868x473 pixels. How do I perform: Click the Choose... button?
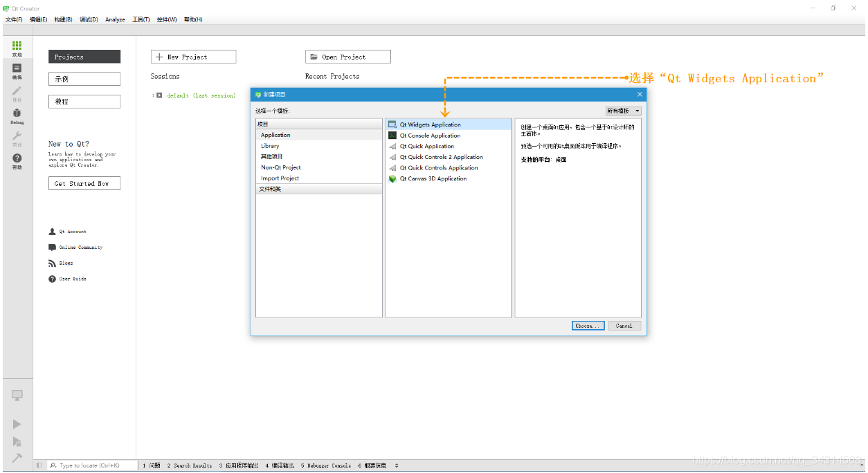click(588, 326)
